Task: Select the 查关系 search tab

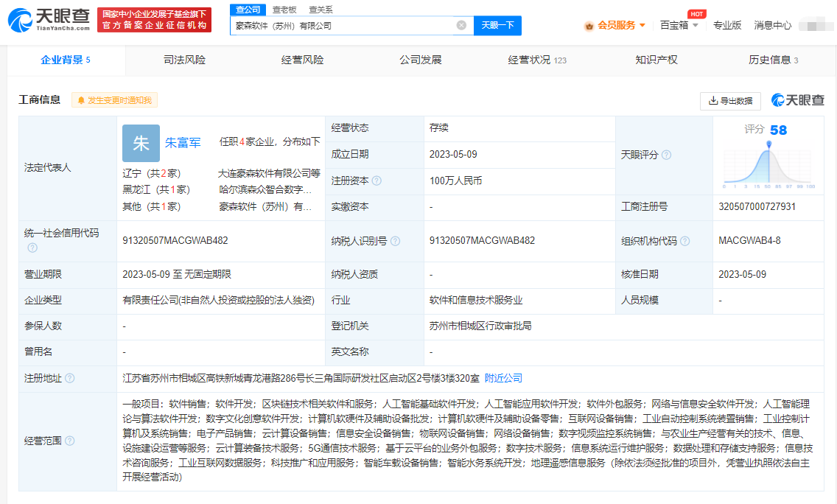Action: click(321, 10)
